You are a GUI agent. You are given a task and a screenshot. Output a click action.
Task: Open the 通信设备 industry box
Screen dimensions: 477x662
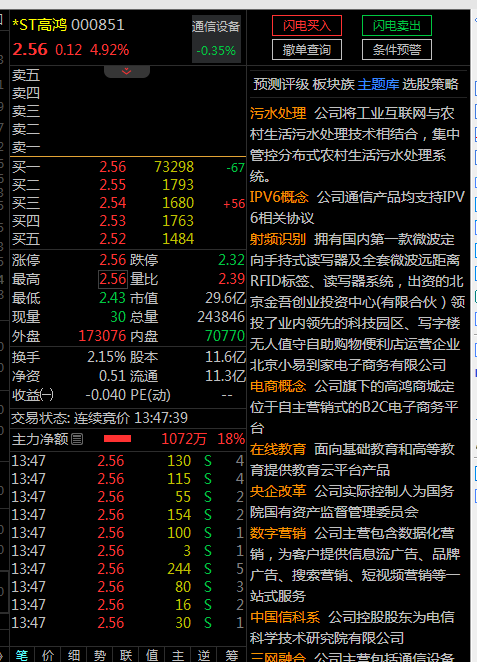216,39
